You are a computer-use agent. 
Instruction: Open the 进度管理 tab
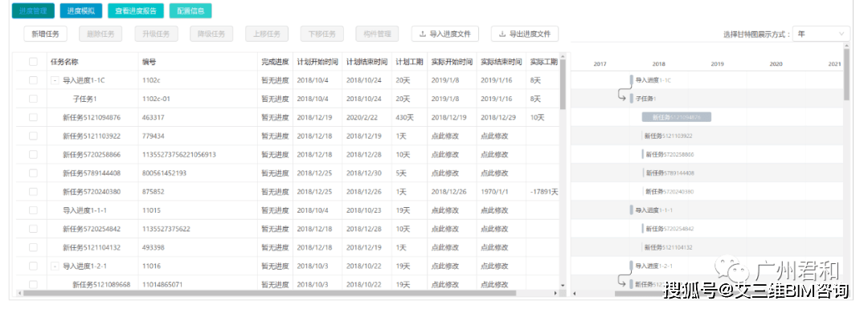tap(33, 10)
